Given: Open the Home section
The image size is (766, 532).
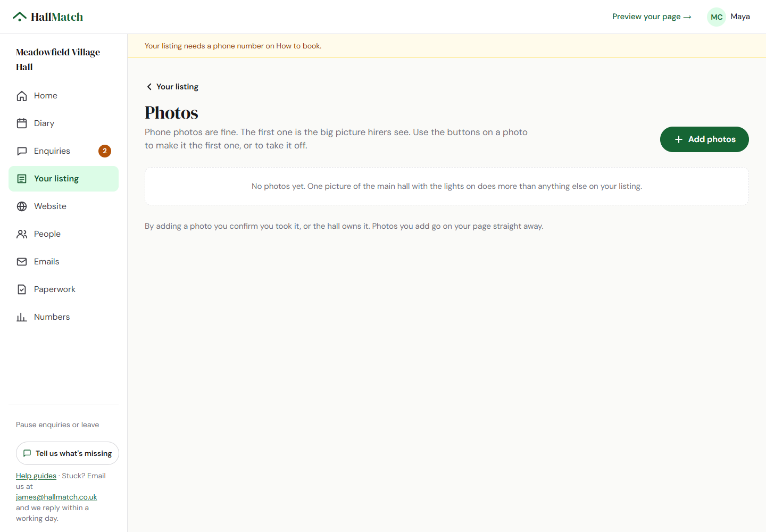Looking at the screenshot, I should pyautogui.click(x=63, y=96).
